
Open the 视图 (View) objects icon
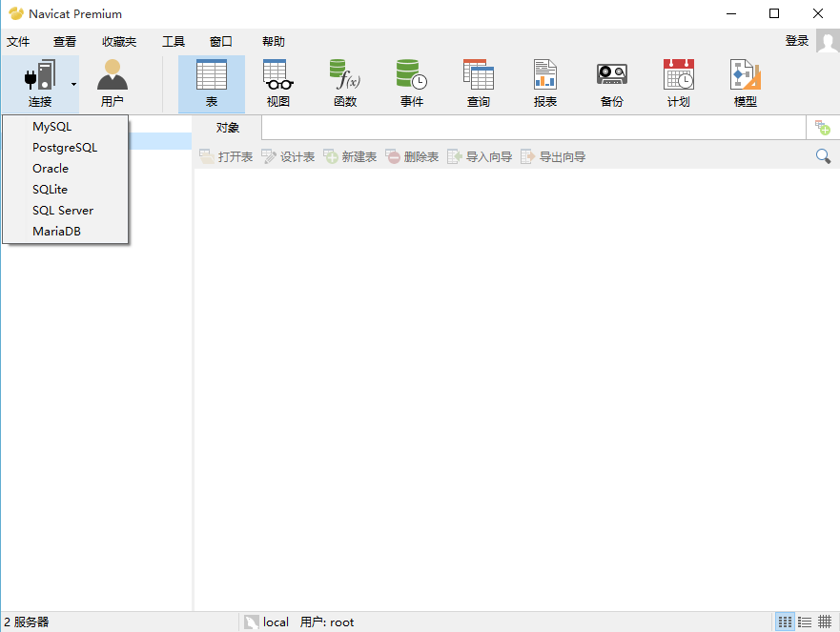point(277,84)
